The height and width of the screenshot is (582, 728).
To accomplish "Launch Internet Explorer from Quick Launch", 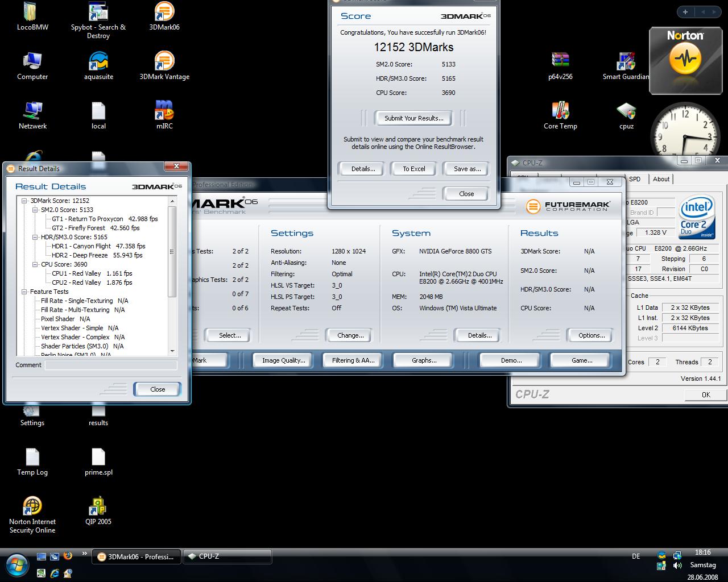I will click(x=55, y=573).
